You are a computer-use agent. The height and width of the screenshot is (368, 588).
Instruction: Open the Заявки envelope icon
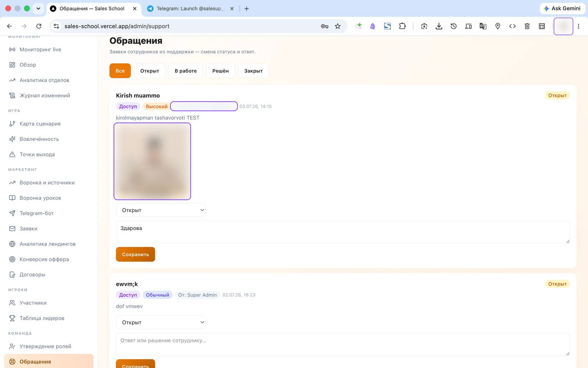tap(12, 229)
